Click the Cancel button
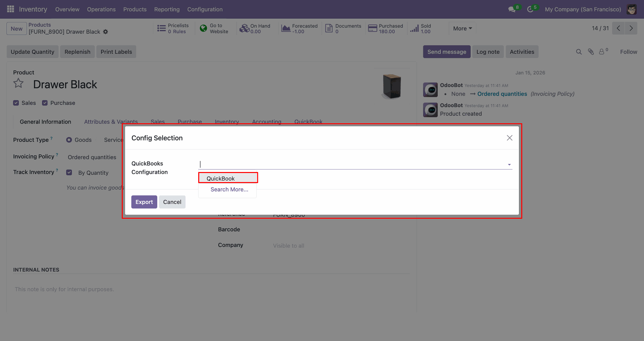Image resolution: width=644 pixels, height=341 pixels. pos(172,202)
